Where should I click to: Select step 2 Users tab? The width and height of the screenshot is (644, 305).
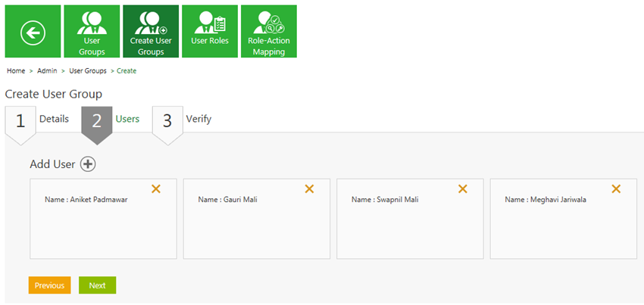coord(111,120)
